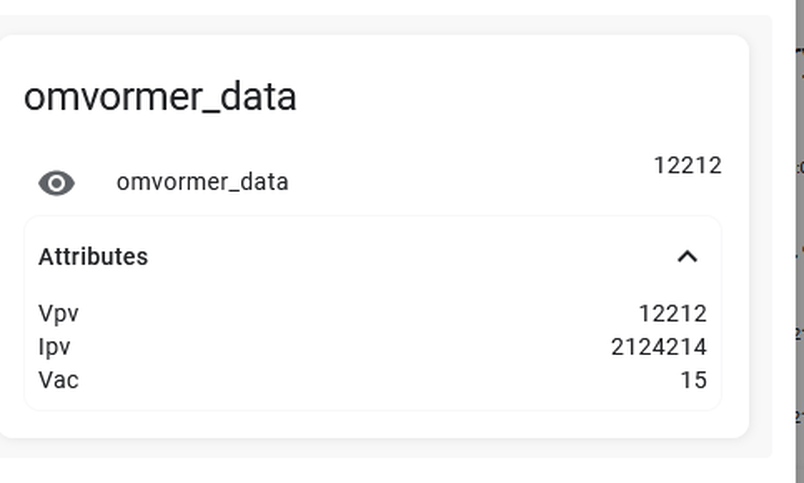Collapse the Attributes section with the chevron
The height and width of the screenshot is (483, 804).
click(688, 256)
